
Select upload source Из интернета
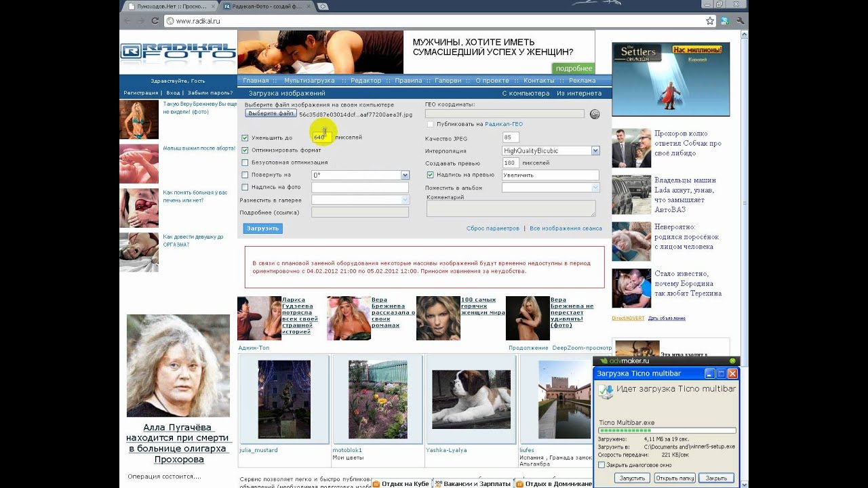pyautogui.click(x=579, y=94)
